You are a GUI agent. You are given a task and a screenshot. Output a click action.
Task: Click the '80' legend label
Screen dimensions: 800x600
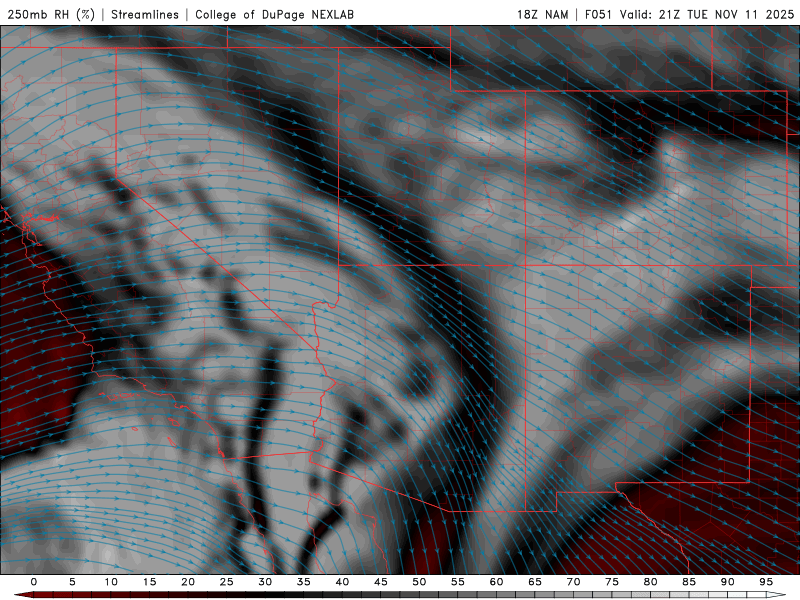pyautogui.click(x=651, y=582)
